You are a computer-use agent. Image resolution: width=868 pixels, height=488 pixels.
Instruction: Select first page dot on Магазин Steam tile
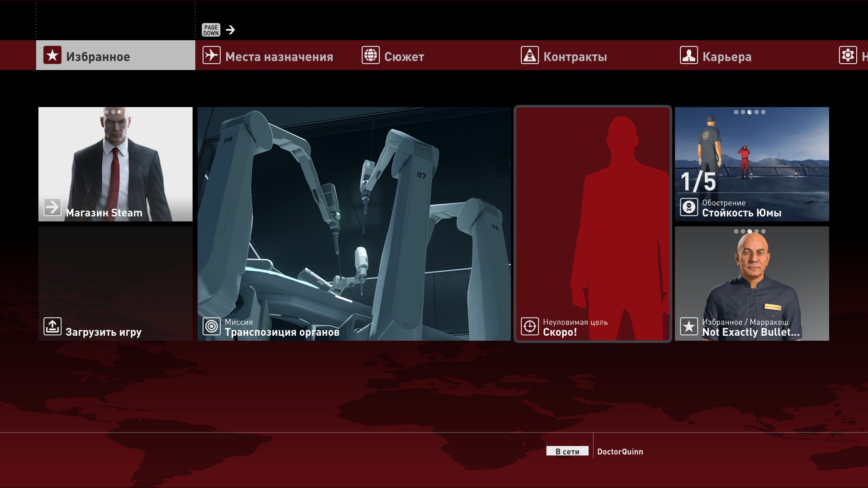tap(106, 112)
